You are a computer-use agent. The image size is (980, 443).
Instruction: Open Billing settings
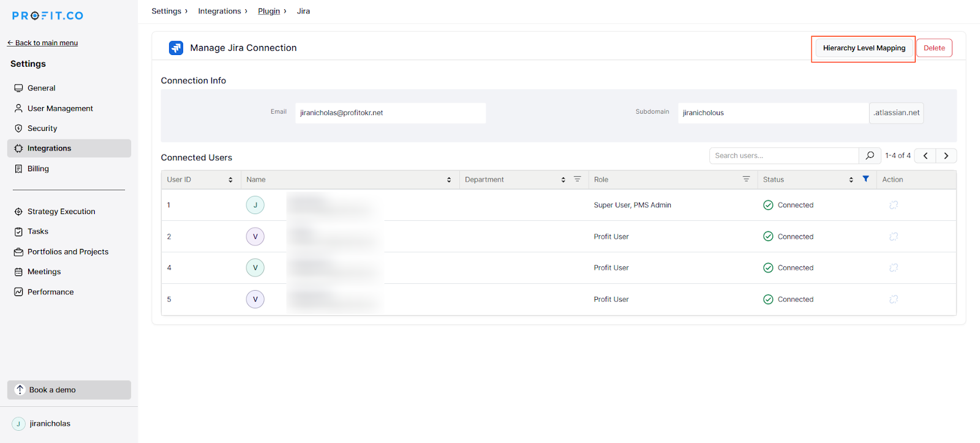69,169
